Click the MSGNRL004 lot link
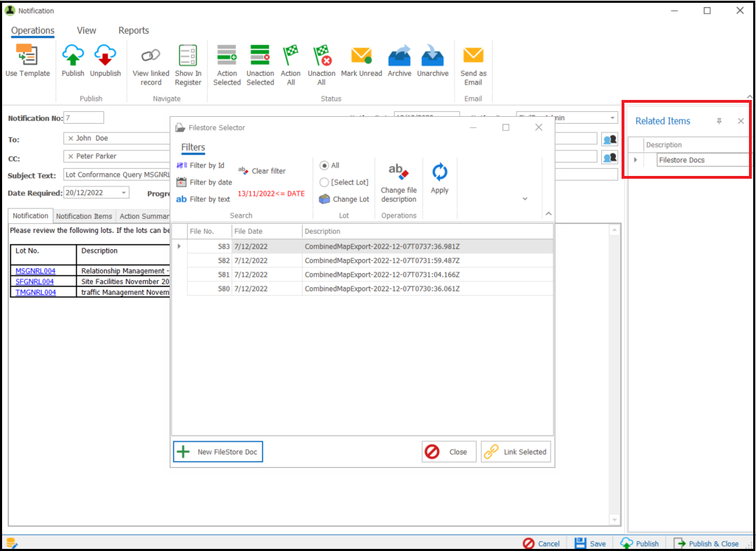The image size is (756, 551). (x=36, y=271)
